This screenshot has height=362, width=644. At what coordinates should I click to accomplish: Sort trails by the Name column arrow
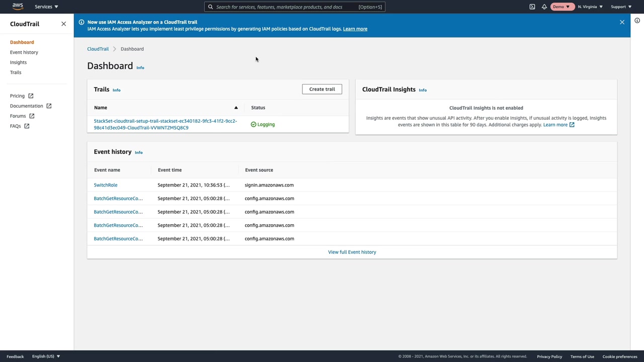[236, 108]
